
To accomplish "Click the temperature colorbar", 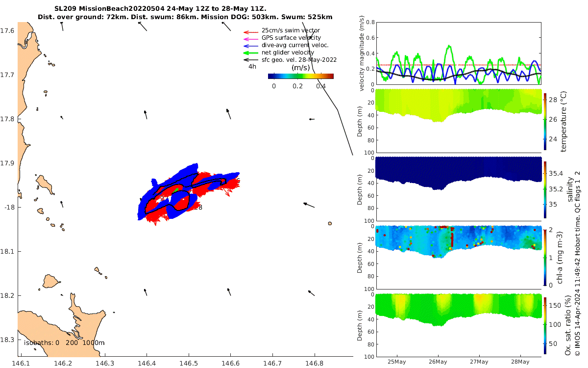I will point(545,121).
